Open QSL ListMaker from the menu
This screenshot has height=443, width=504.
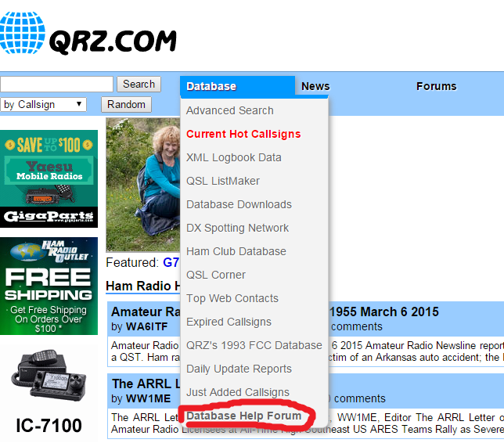(x=223, y=181)
